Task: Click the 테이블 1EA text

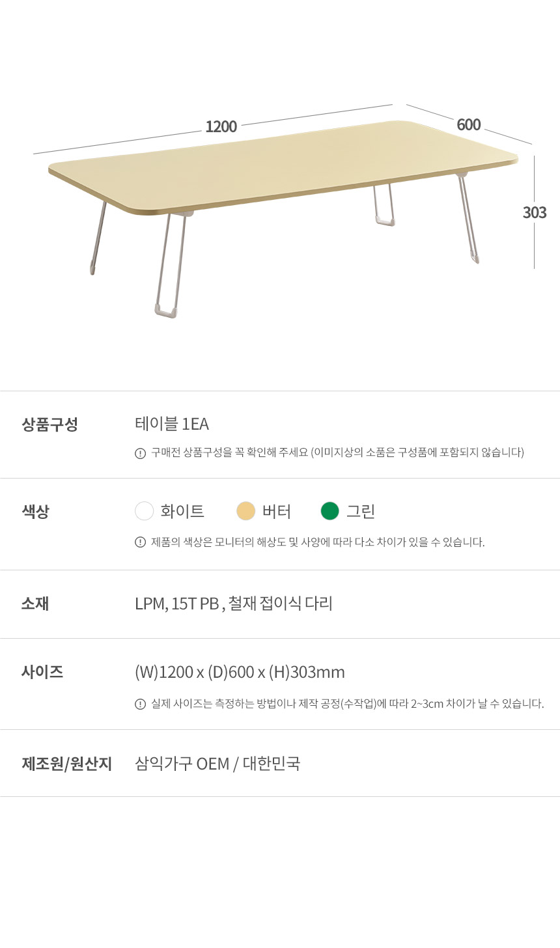Action: (x=172, y=424)
